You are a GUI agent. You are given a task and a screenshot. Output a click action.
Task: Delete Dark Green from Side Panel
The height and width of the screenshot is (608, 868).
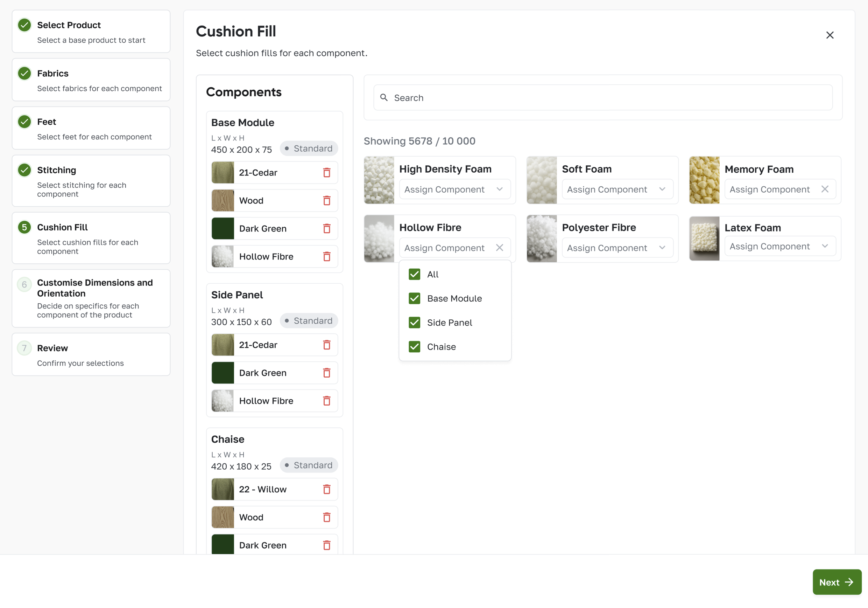[x=327, y=373]
